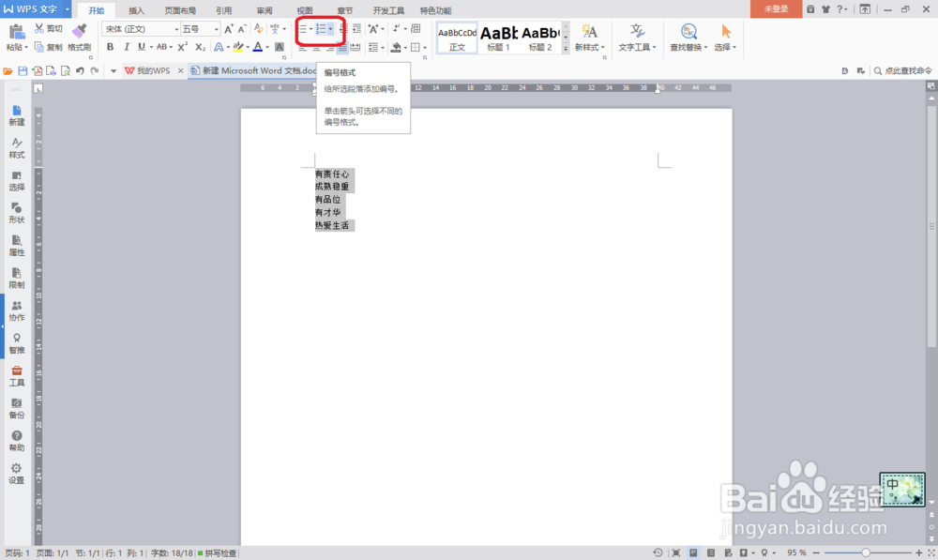Click the paragraph shading fill bucket
Image resolution: width=938 pixels, height=560 pixels.
(396, 47)
